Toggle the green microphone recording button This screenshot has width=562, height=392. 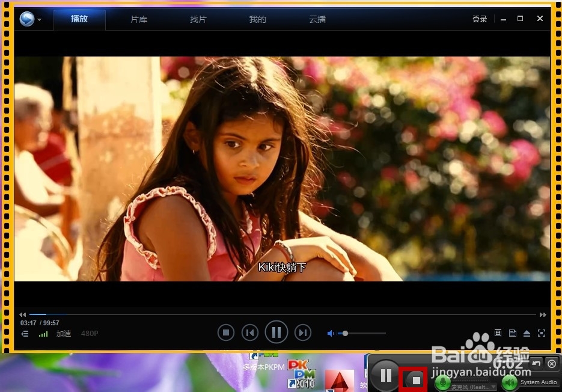443,382
